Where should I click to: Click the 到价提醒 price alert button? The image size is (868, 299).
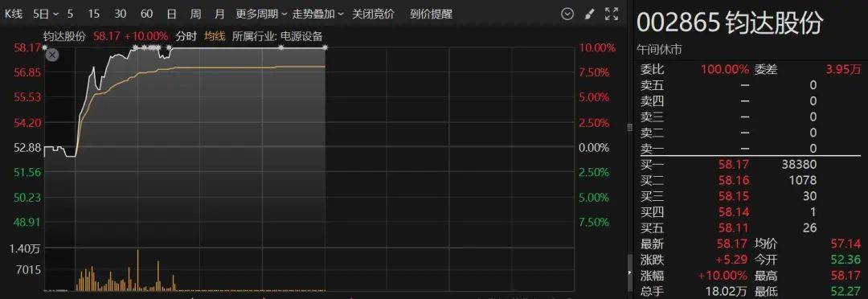click(x=432, y=14)
